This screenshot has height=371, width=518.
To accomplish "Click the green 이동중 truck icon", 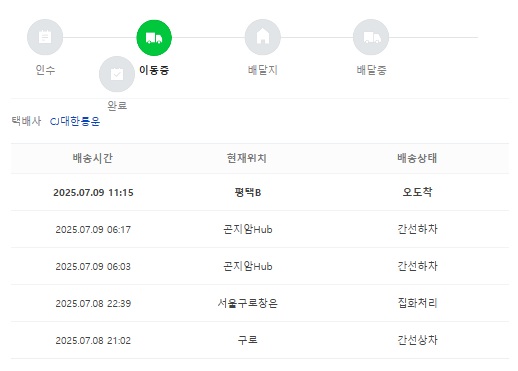I will (154, 38).
